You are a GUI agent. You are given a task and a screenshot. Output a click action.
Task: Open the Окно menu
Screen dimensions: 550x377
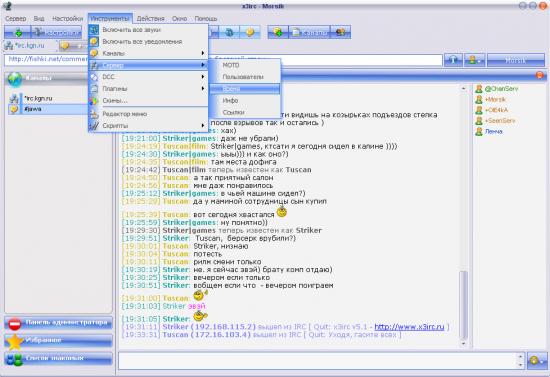click(x=179, y=19)
